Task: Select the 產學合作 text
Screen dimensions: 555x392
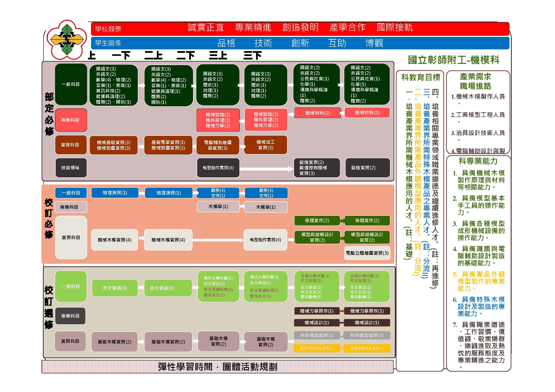Action: pos(347,28)
